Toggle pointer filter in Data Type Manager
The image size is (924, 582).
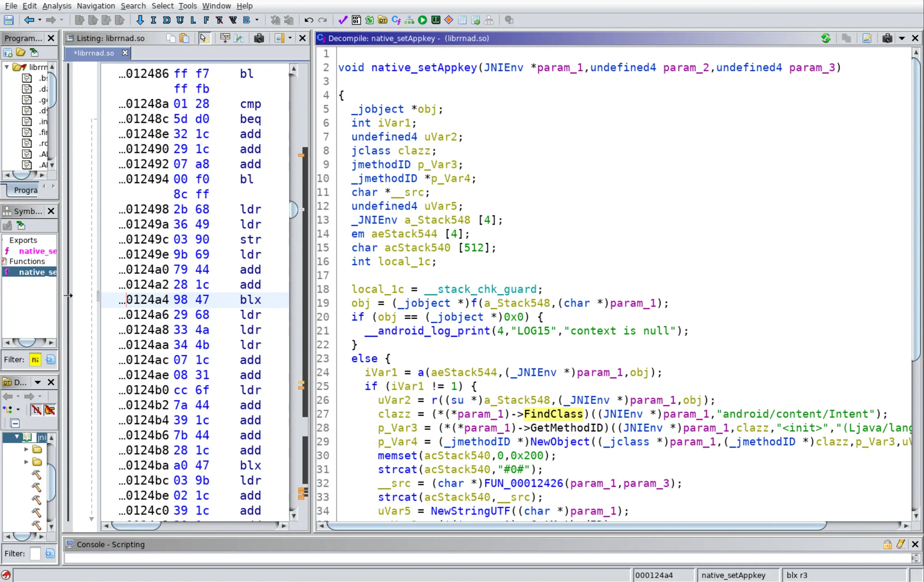point(50,410)
